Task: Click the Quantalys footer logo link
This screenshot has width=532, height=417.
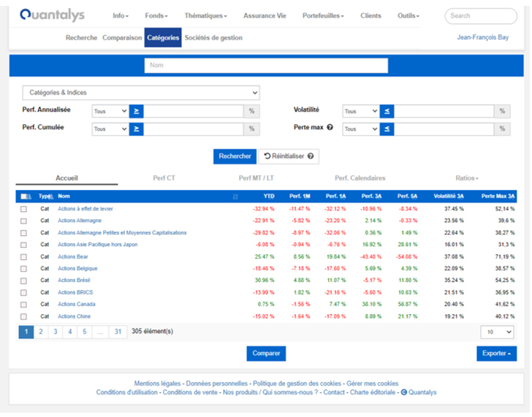Action: 419,392
